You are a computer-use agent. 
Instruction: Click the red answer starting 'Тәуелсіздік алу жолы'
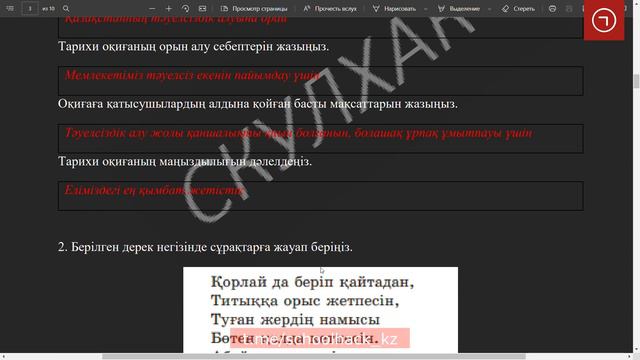tap(298, 133)
